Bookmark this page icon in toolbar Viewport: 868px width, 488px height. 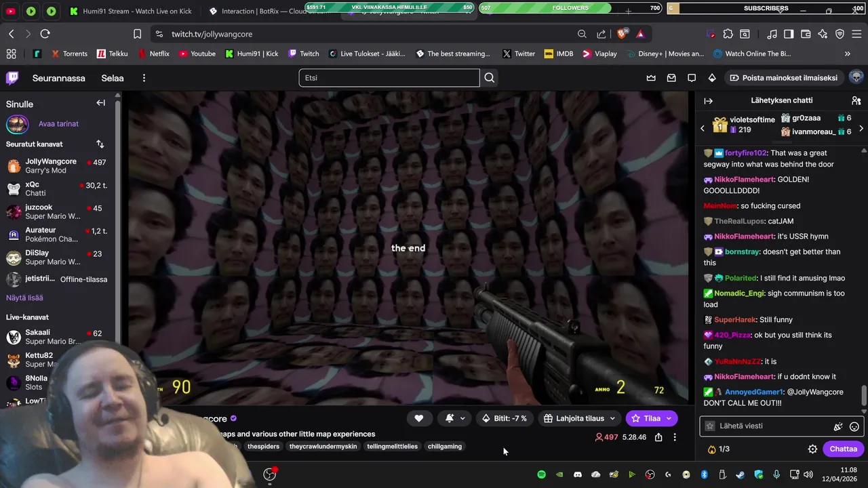point(138,34)
